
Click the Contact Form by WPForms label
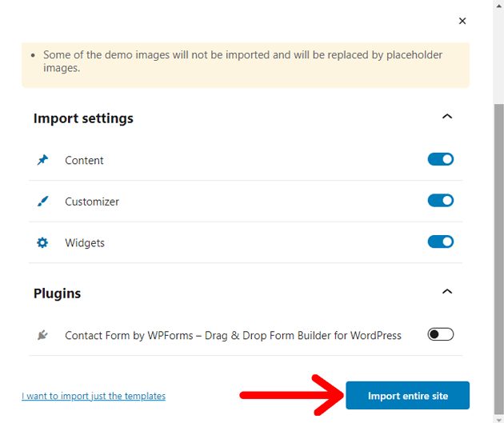pyautogui.click(x=233, y=336)
